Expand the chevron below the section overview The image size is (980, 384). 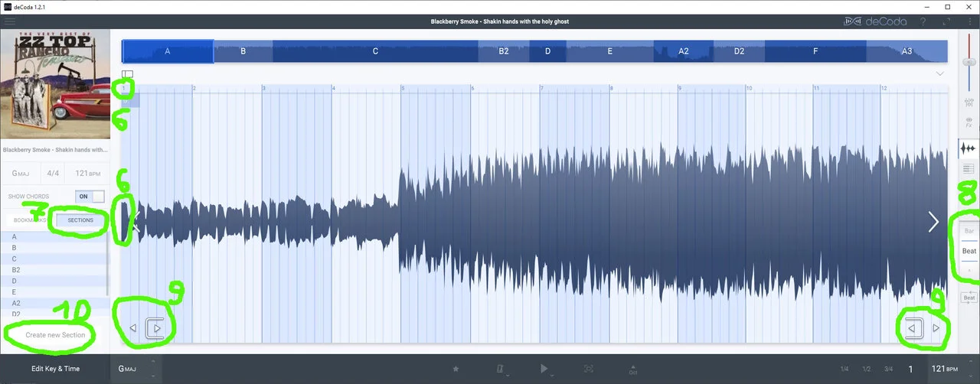click(x=939, y=73)
